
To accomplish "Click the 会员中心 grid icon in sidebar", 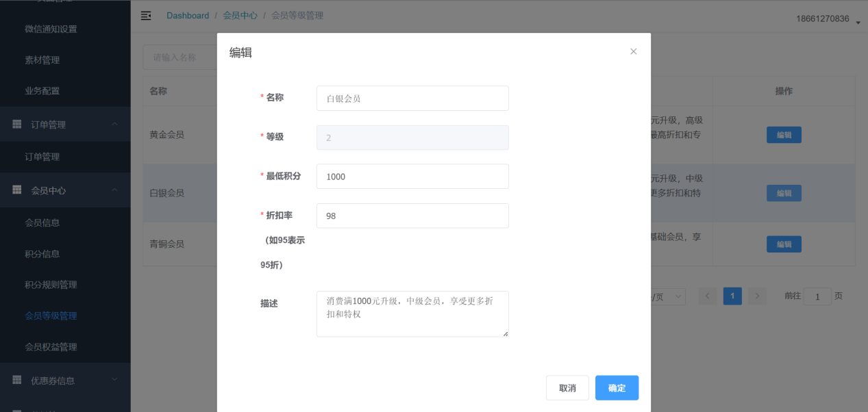I will click(17, 190).
